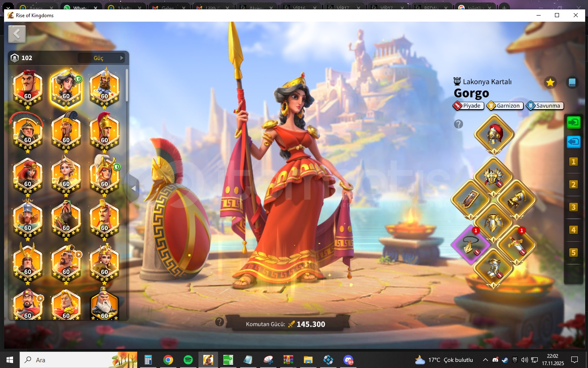Open the browser tab search dropdown
The width and height of the screenshot is (588, 368).
point(8,7)
